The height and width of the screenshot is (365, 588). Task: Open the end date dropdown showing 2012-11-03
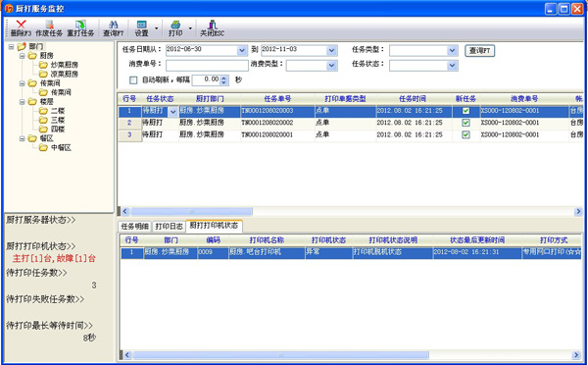pos(331,50)
